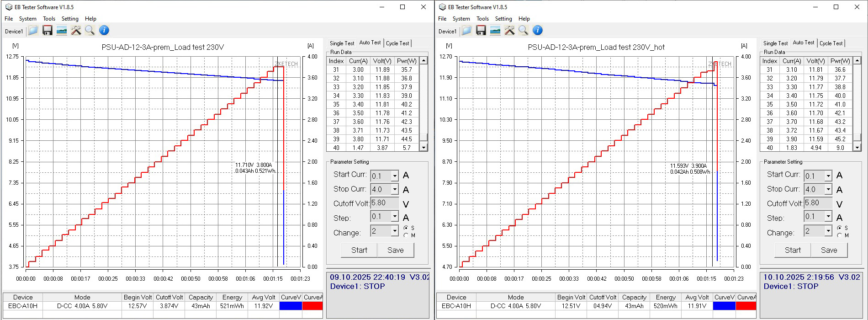Image resolution: width=868 pixels, height=320 pixels.
Task: Open the hammer-and-wrench tools icon in the right window
Action: (x=509, y=31)
